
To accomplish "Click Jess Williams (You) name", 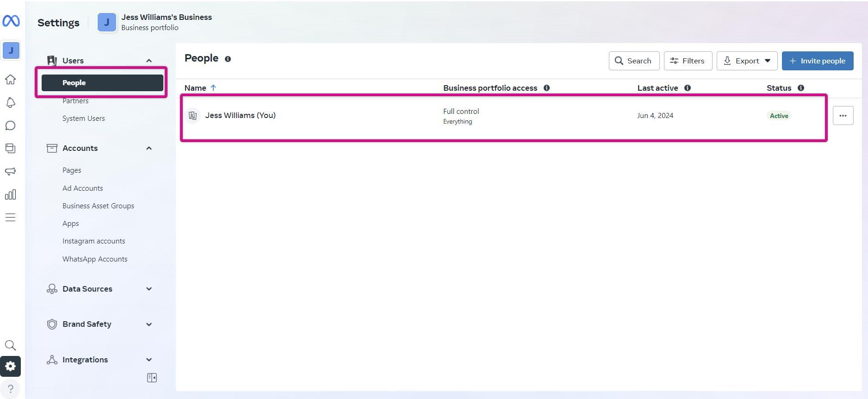I will (x=241, y=115).
